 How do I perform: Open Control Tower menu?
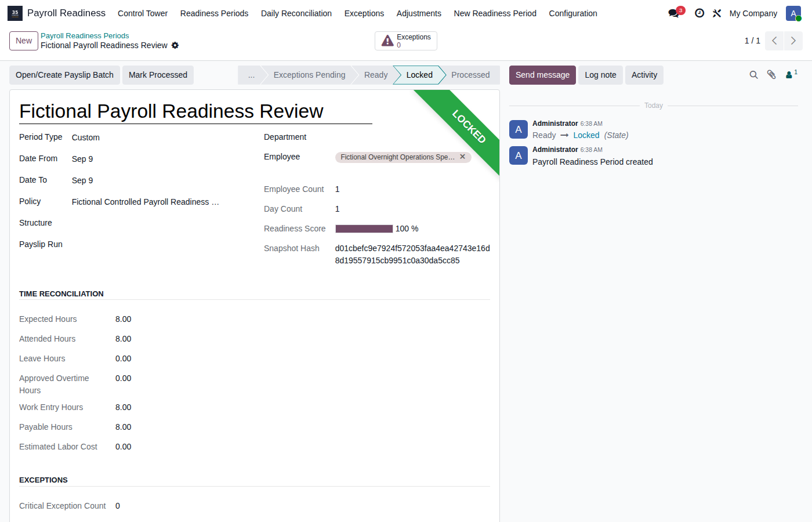tap(143, 13)
